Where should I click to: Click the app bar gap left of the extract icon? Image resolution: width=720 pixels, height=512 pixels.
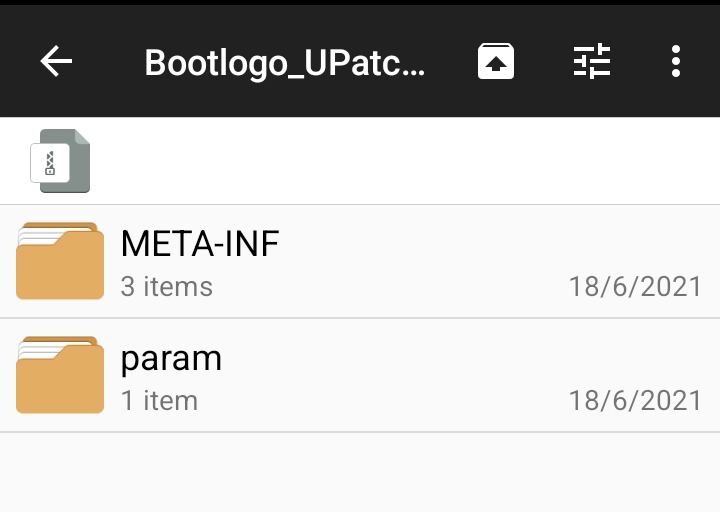(450, 62)
